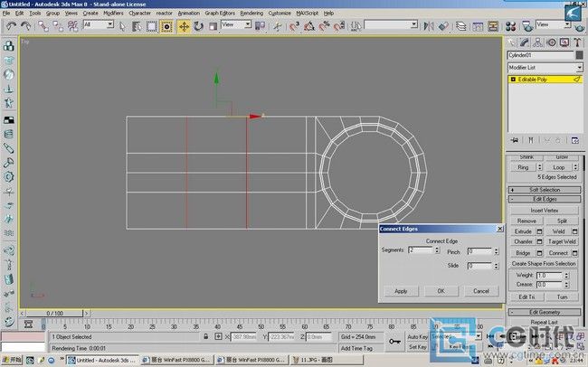Click the Insert Vertex button
The height and width of the screenshot is (367, 588).
[x=544, y=211]
